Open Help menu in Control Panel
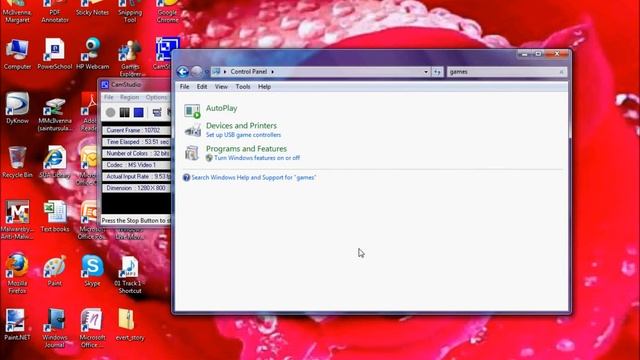 click(x=264, y=87)
